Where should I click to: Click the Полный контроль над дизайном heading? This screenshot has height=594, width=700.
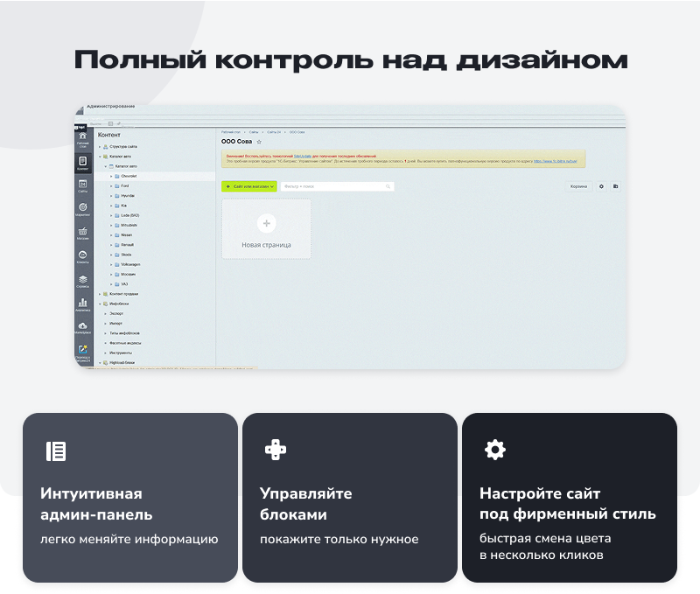[351, 59]
